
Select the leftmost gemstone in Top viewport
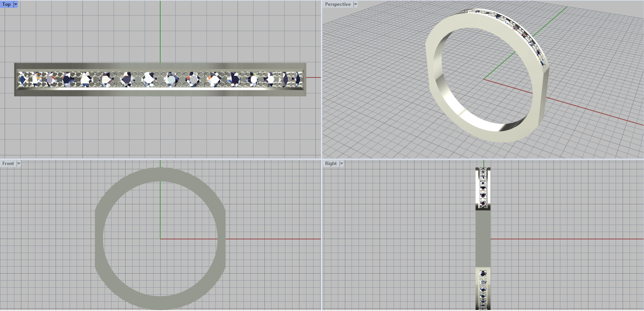[23, 79]
